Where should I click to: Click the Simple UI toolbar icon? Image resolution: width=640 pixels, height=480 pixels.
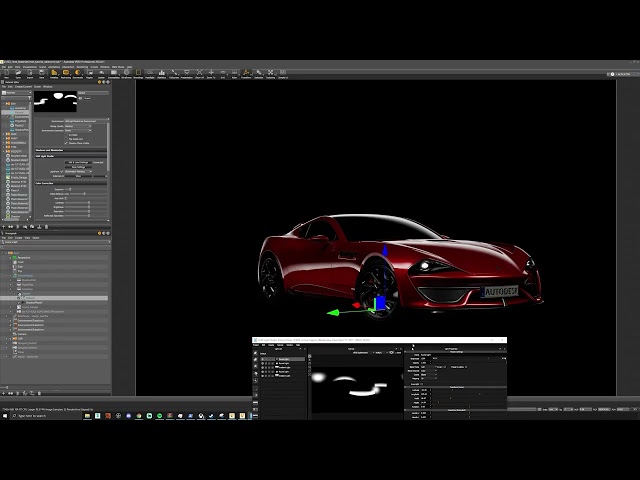click(x=283, y=73)
